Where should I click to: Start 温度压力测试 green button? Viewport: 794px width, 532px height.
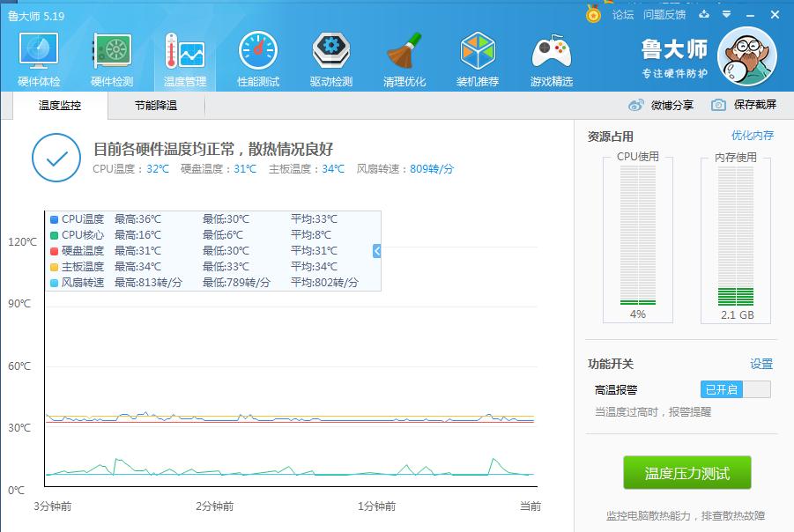pos(687,473)
